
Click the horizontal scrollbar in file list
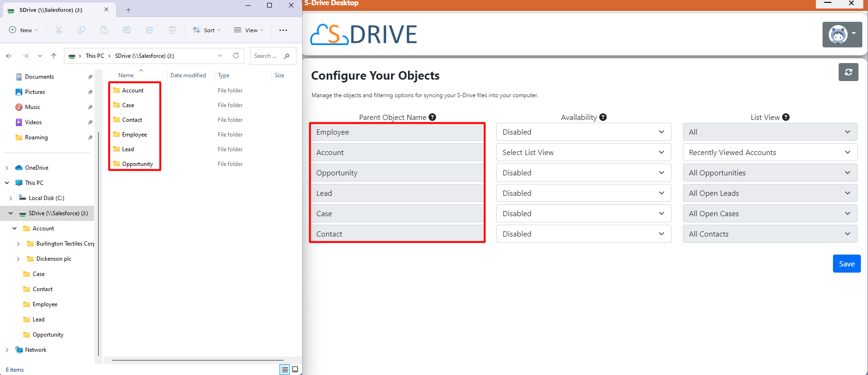point(197,360)
